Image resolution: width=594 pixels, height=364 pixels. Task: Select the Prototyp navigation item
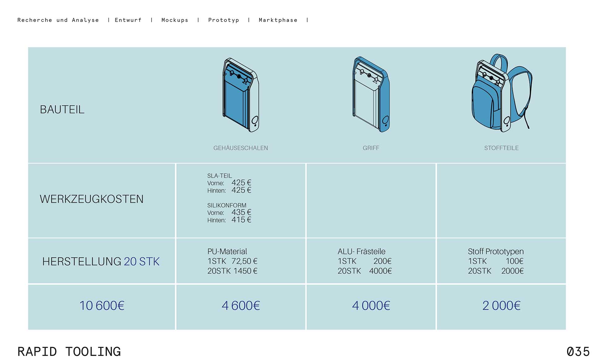click(223, 20)
